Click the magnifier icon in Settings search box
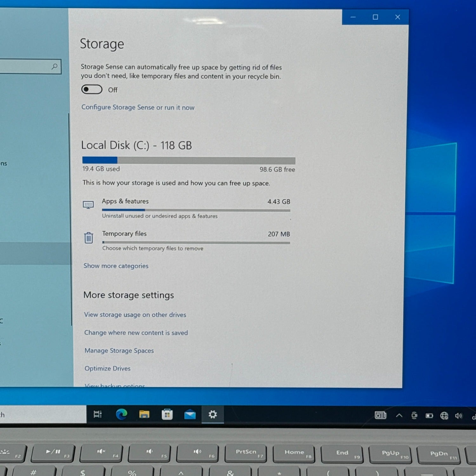Screen dimensions: 476x476 coord(54,66)
